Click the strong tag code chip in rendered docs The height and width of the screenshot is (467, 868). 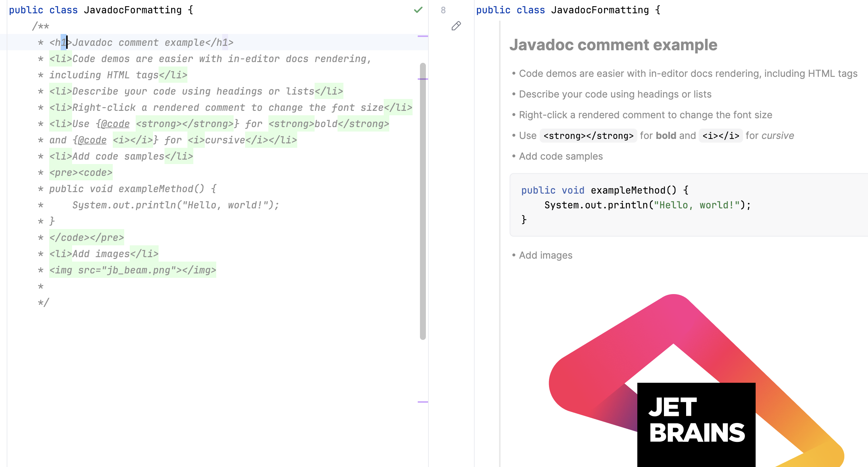tap(588, 136)
